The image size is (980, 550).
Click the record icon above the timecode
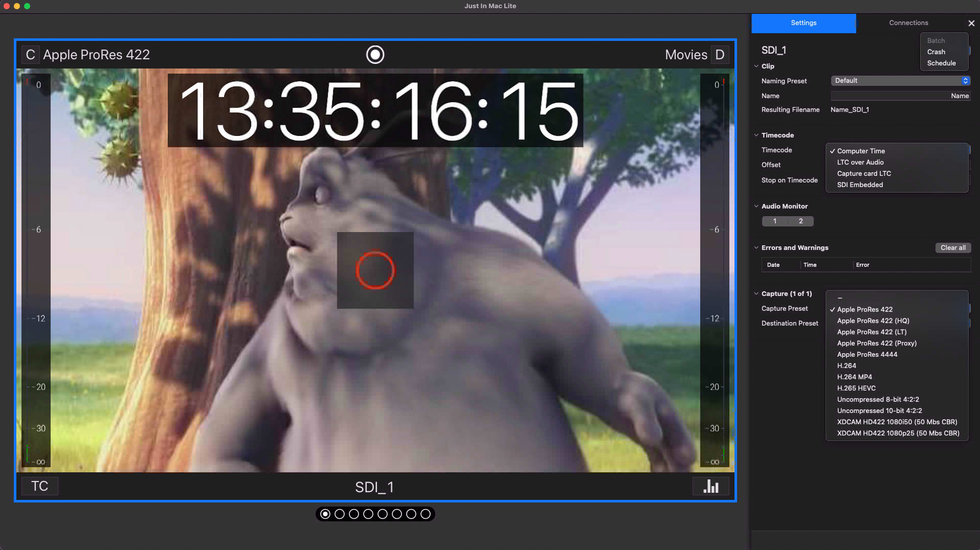pyautogui.click(x=375, y=55)
